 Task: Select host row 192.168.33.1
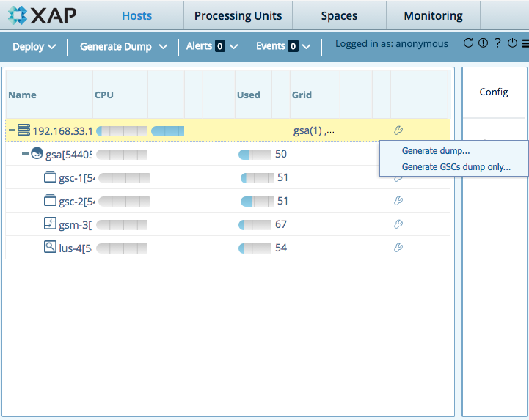click(227, 130)
